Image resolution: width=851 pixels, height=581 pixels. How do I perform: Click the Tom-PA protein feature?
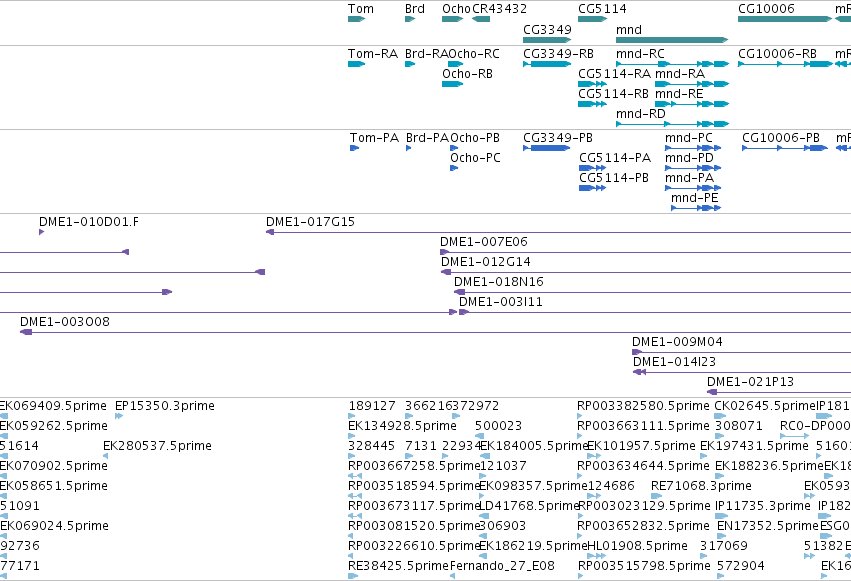pos(354,148)
